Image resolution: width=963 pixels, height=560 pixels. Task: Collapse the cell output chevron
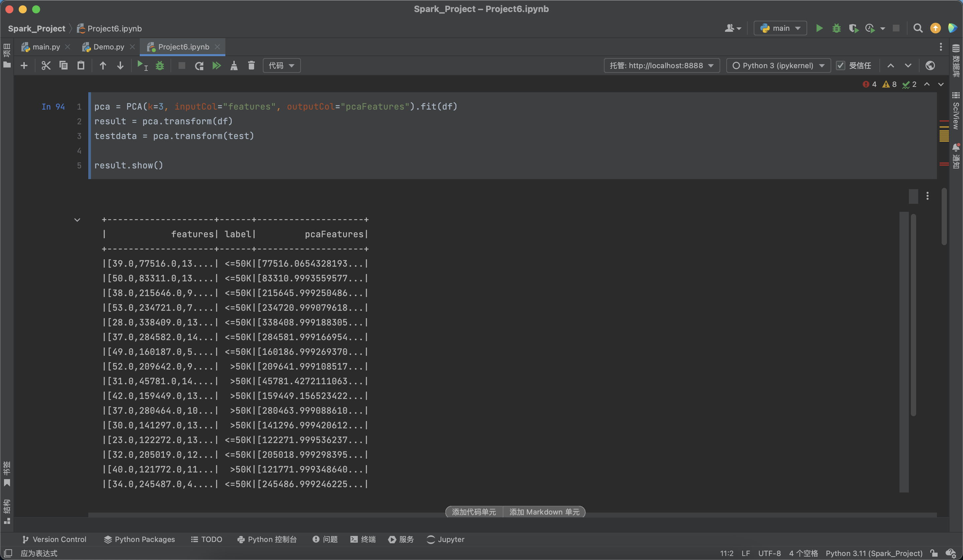pos(77,220)
